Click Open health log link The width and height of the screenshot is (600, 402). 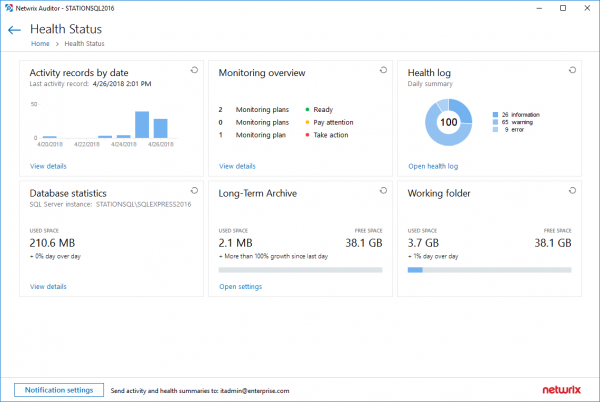(433, 166)
